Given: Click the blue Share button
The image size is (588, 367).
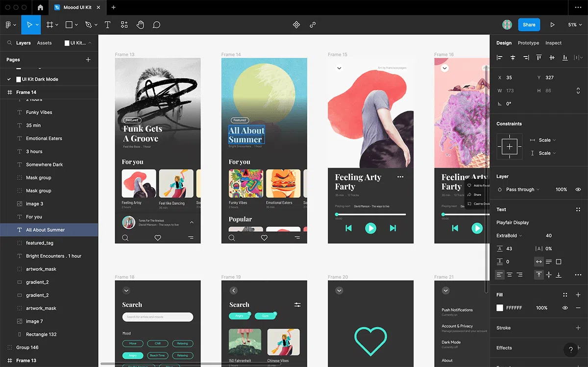Looking at the screenshot, I should point(529,24).
